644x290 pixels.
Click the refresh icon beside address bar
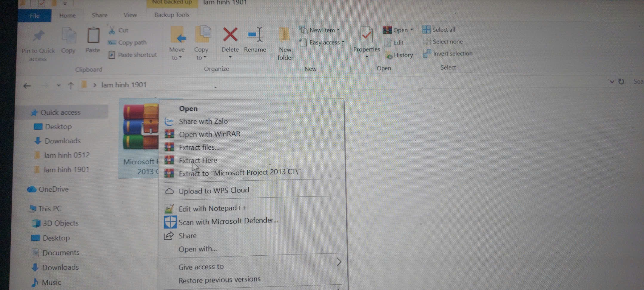[x=621, y=82]
